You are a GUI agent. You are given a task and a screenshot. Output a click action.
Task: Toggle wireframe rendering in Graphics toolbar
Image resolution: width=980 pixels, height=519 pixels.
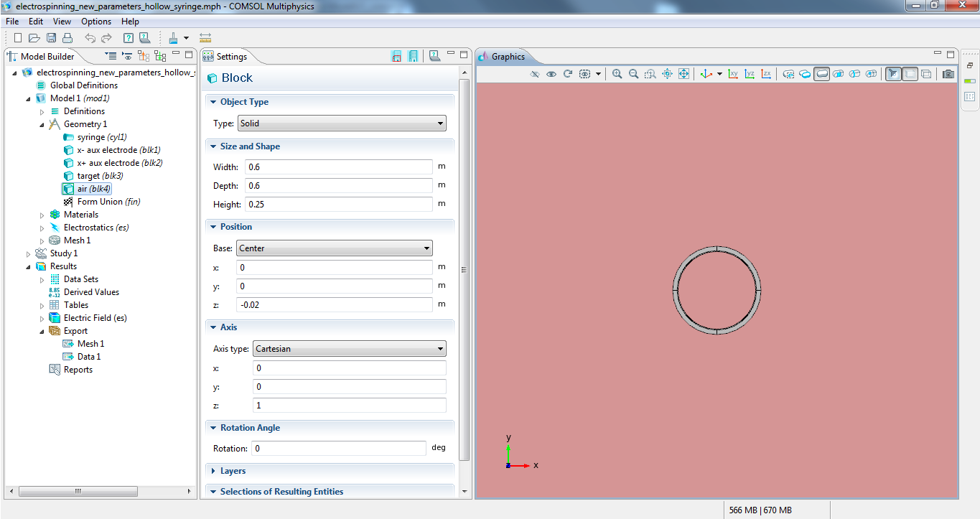tap(927, 74)
